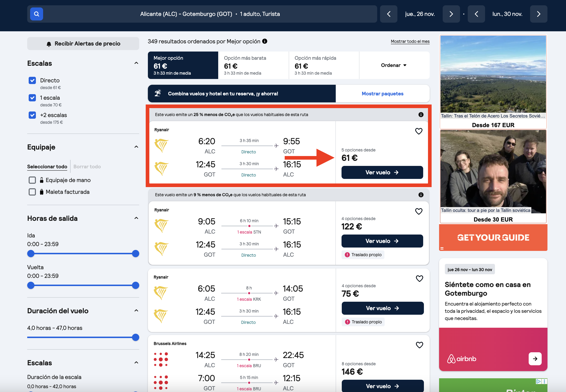The width and height of the screenshot is (566, 392).
Task: Open info icon next to Mejor opción results
Action: pyautogui.click(x=265, y=41)
